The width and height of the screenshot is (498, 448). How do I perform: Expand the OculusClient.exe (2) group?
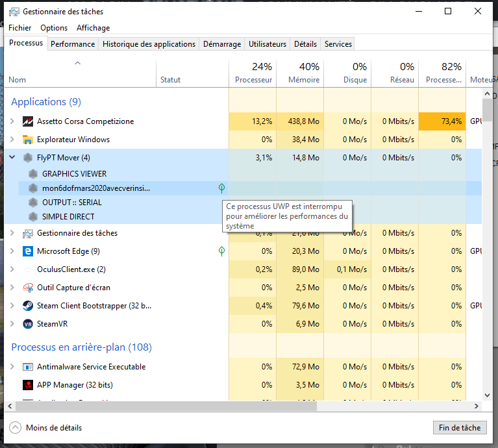12,269
